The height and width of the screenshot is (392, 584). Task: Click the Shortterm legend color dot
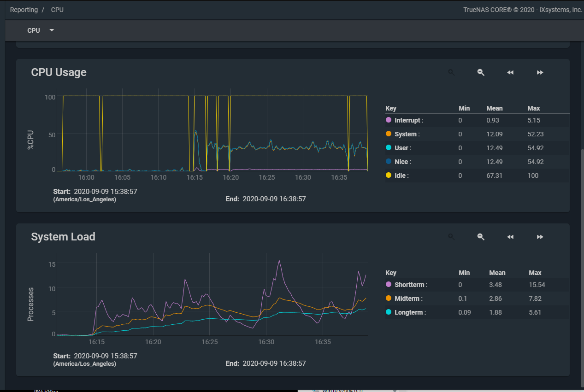pos(389,285)
